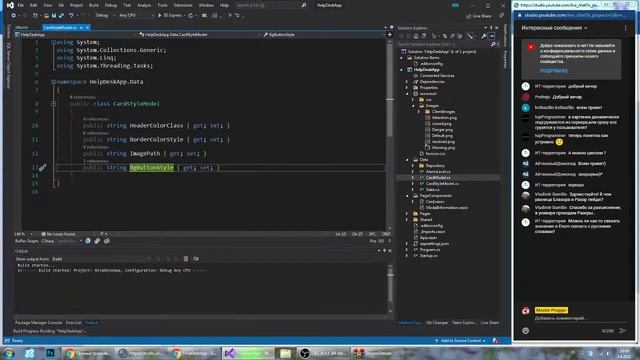Open the HelpDeskApp project navigation dropdown
This screenshot has height=360, width=640.
pyautogui.click(x=75, y=35)
